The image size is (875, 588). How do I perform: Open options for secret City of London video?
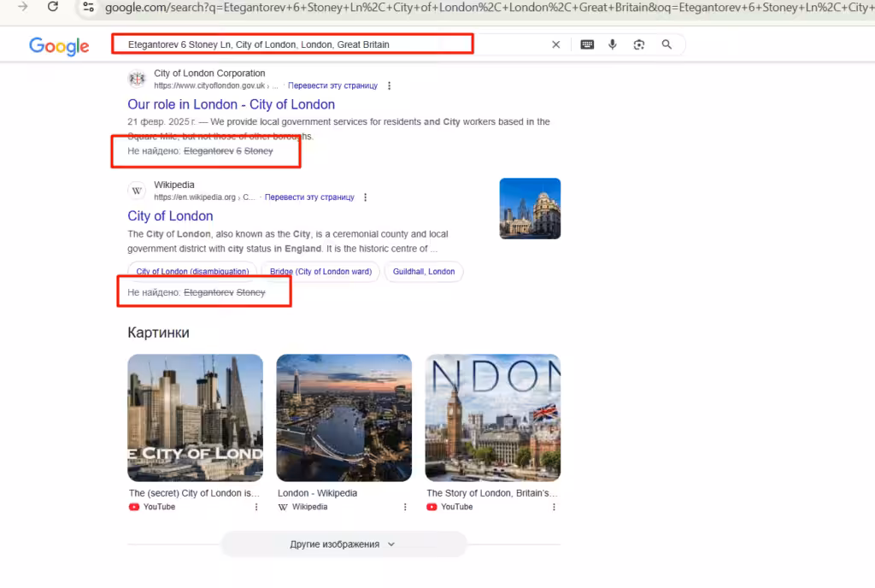click(x=256, y=507)
